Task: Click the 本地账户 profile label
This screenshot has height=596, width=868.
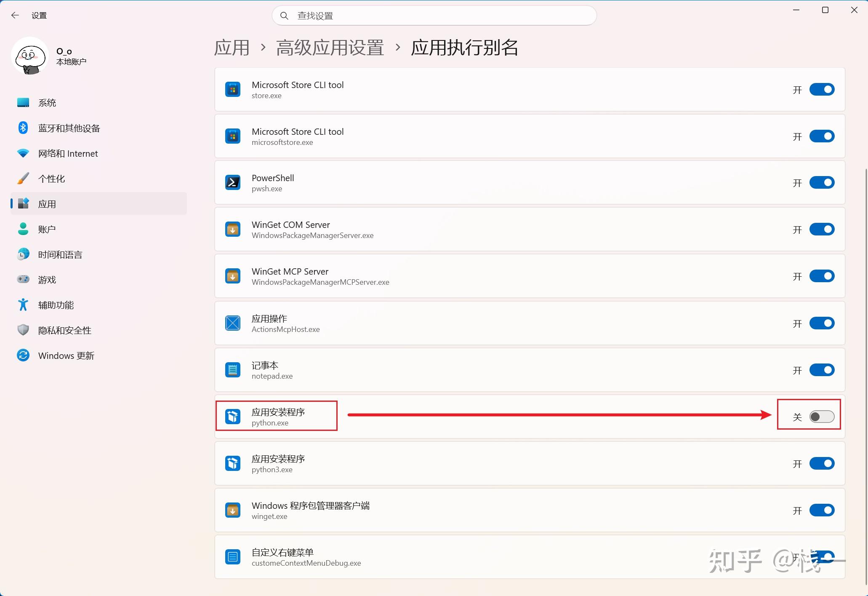Action: pyautogui.click(x=71, y=62)
